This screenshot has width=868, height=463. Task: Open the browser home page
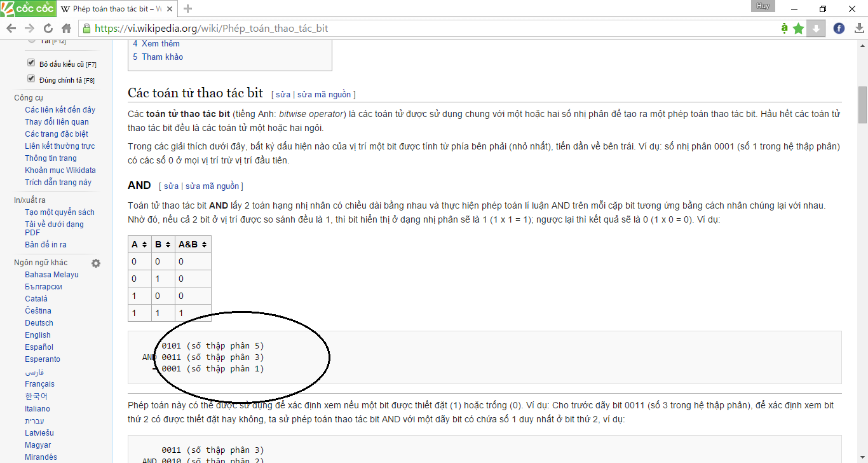click(66, 29)
